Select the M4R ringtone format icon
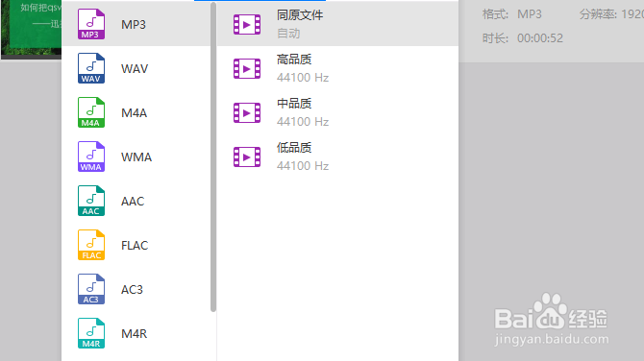 click(x=91, y=333)
